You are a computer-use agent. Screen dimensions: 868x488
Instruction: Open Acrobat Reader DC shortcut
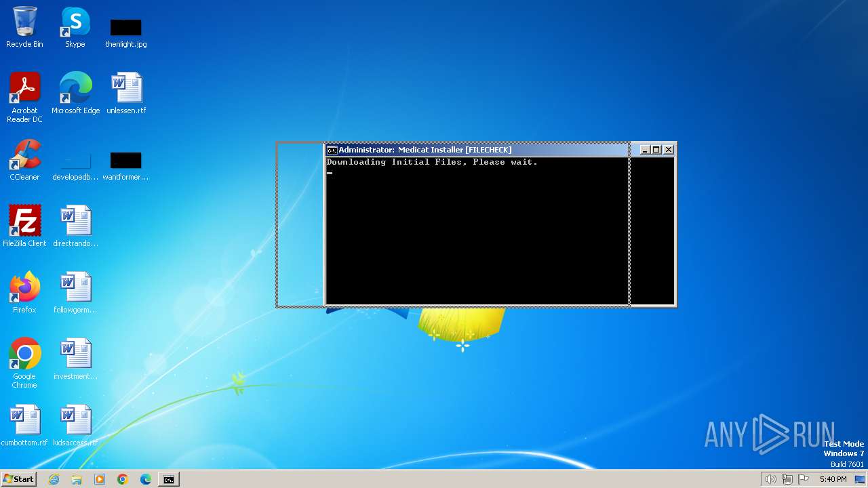coord(24,97)
